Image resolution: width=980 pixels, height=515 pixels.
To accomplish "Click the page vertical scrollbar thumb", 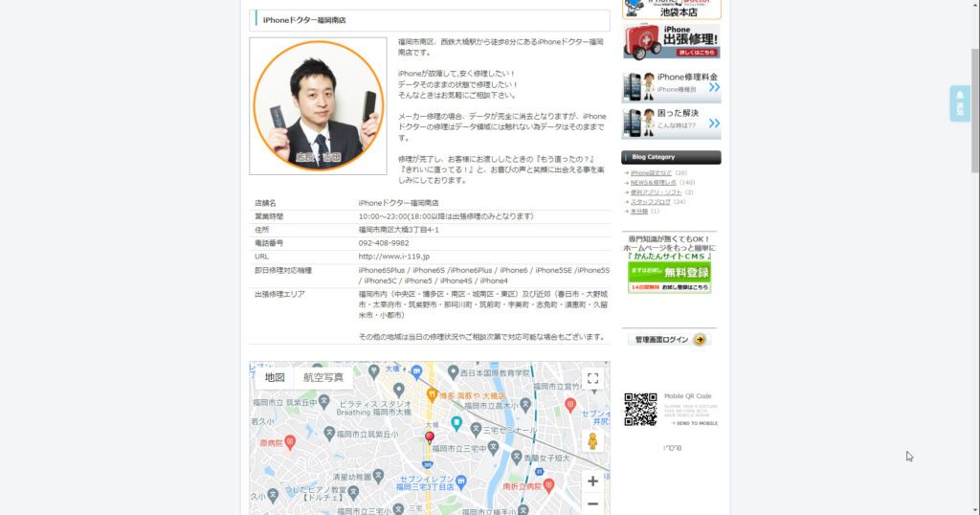I will coord(975,110).
